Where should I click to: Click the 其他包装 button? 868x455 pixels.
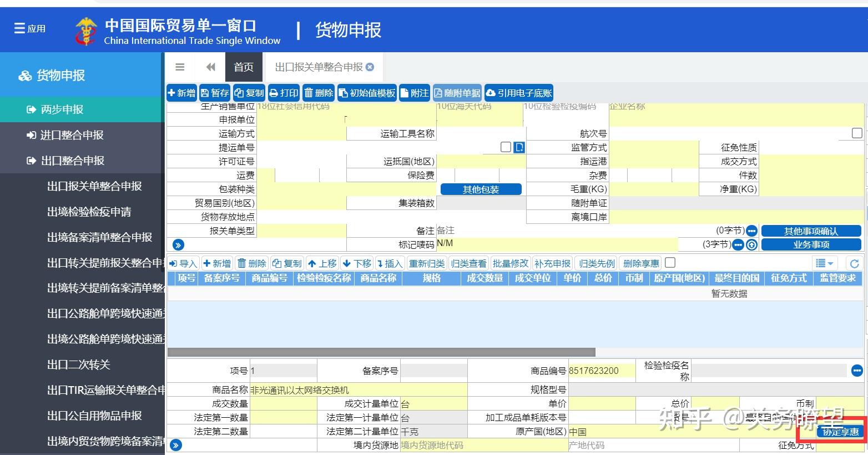click(480, 189)
